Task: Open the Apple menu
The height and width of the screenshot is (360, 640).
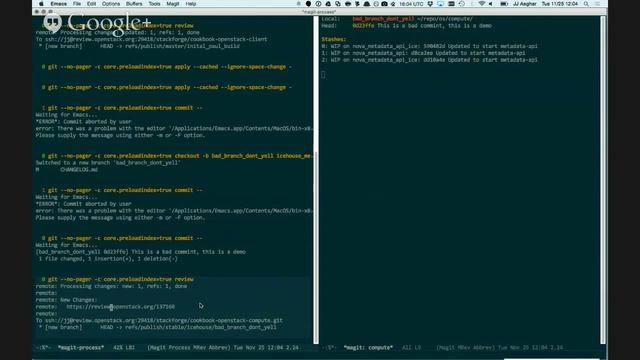Action: tap(41, 4)
